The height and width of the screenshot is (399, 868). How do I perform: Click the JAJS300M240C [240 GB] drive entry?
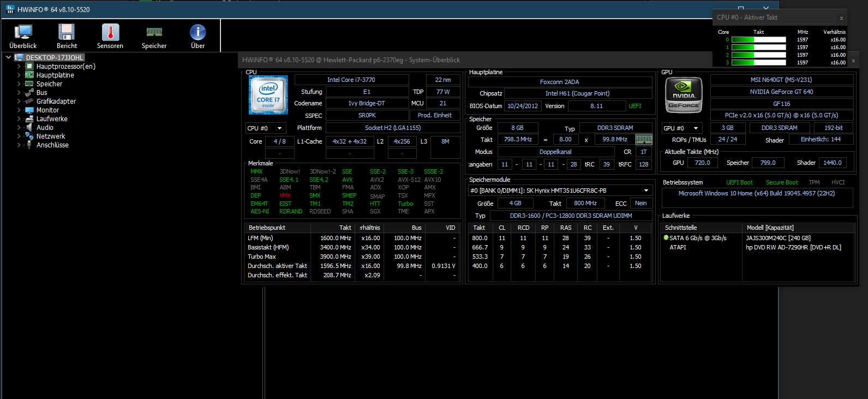pos(778,238)
